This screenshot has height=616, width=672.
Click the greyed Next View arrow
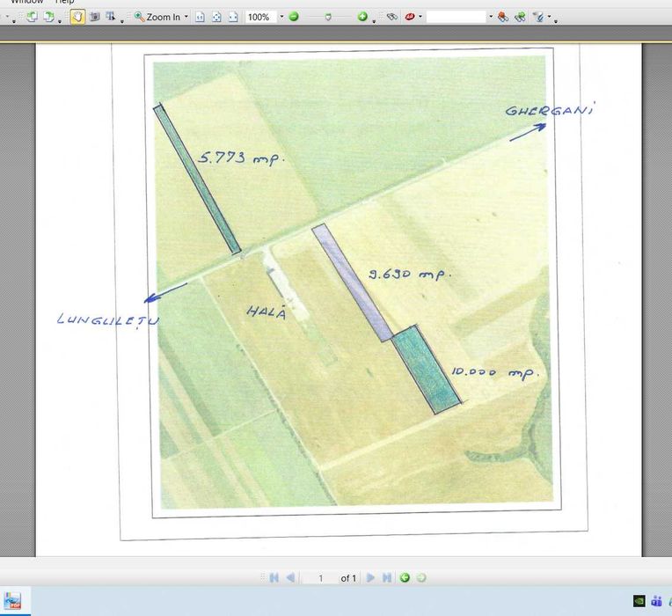point(421,578)
